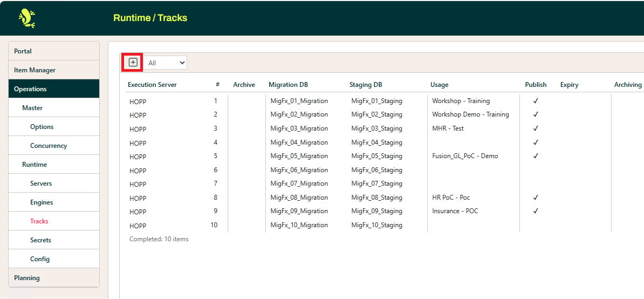Navigate to Engines page
This screenshot has width=644, height=299.
[x=42, y=202]
